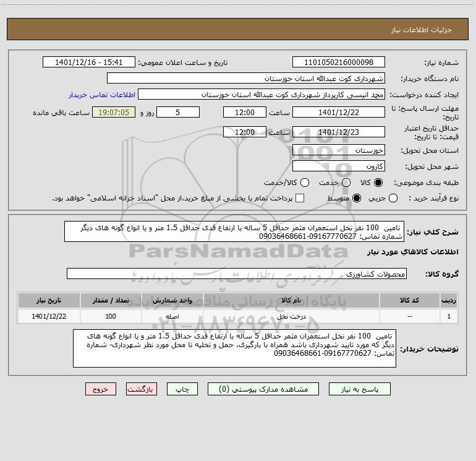Click the مشاهده مدارک پیوستی (0) button
Viewport: 476px width, 461px height.
[x=263, y=389]
